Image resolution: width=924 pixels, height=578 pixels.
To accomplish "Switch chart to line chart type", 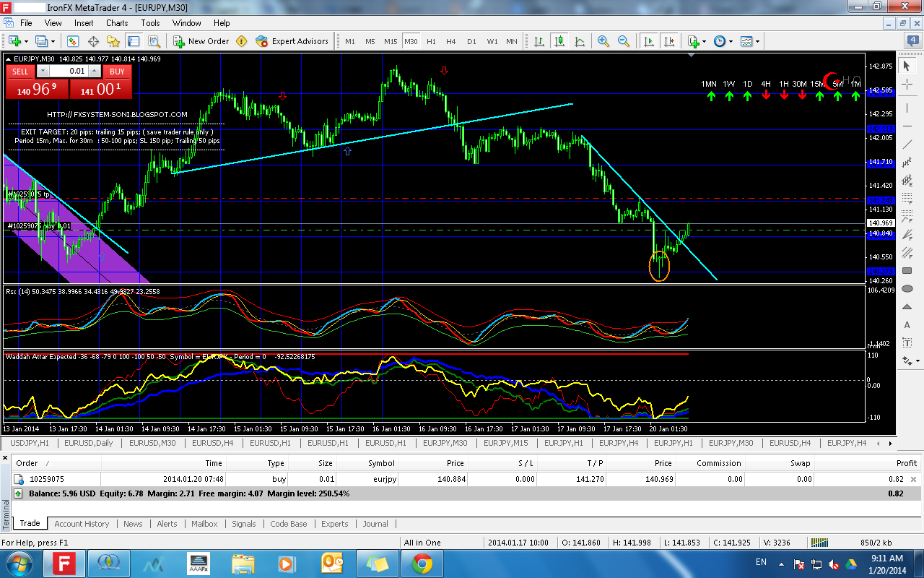I will point(580,41).
